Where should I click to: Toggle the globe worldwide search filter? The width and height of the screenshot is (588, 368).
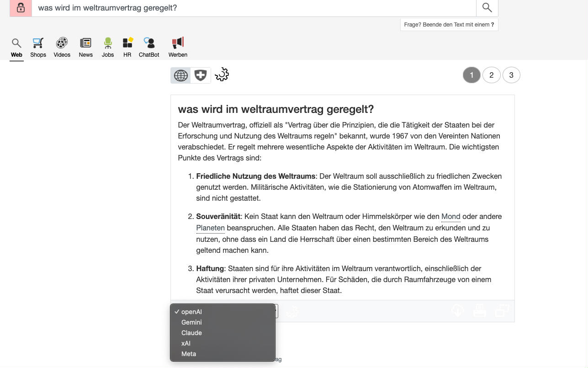point(181,75)
